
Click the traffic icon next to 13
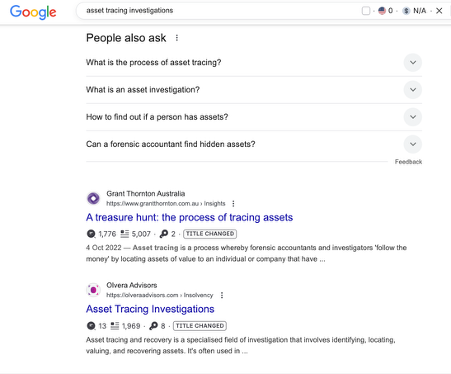click(91, 326)
